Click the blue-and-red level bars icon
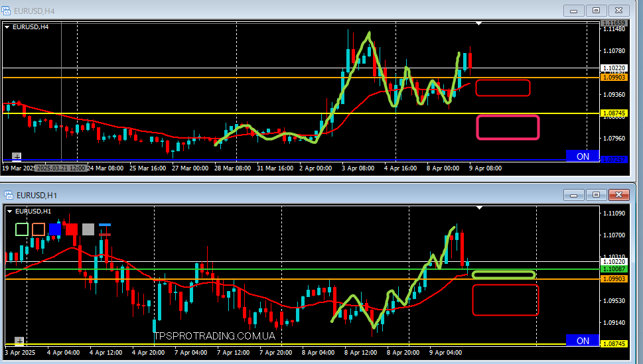The height and width of the screenshot is (364, 643). point(104,229)
